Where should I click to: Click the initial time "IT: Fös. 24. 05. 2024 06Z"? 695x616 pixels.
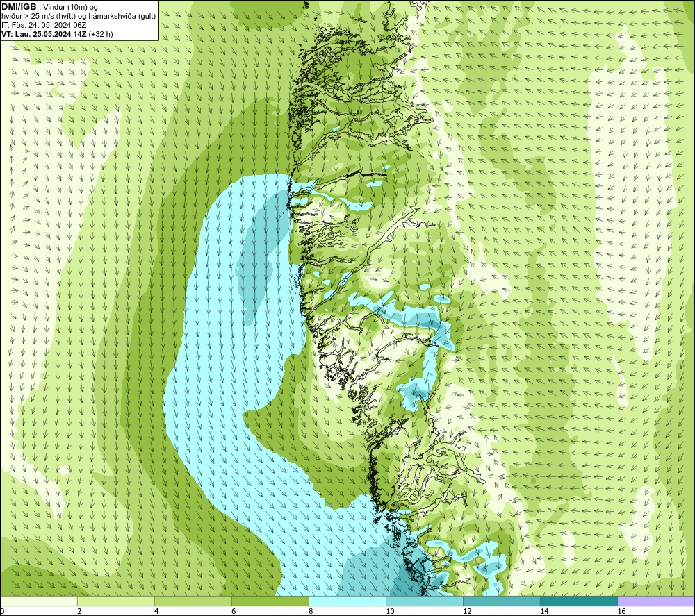point(43,25)
